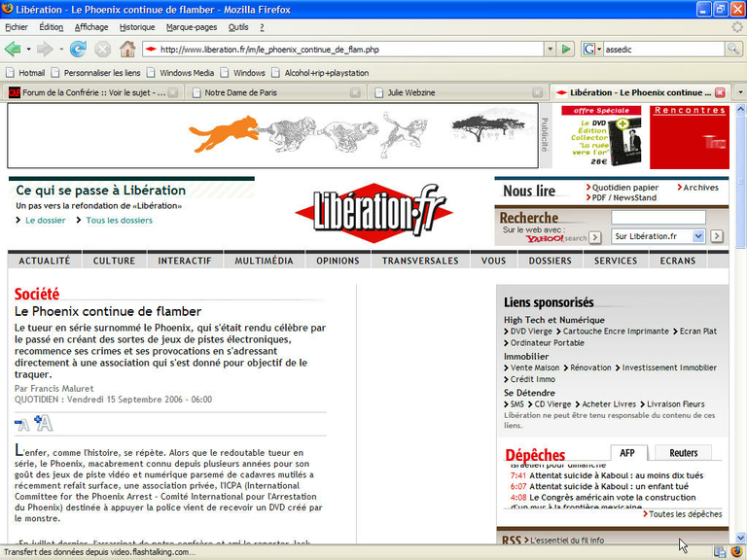The height and width of the screenshot is (560, 747).
Task: Open the Archives link
Action: click(700, 187)
